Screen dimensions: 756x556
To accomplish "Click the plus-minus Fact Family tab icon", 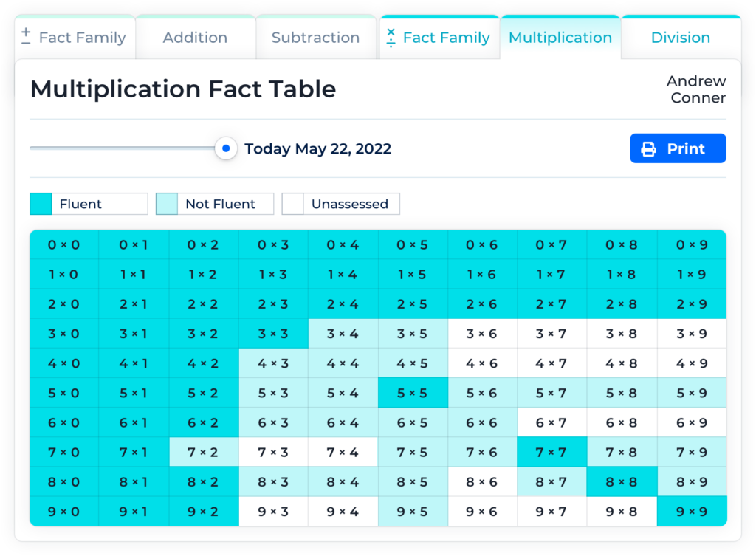I will click(x=26, y=37).
